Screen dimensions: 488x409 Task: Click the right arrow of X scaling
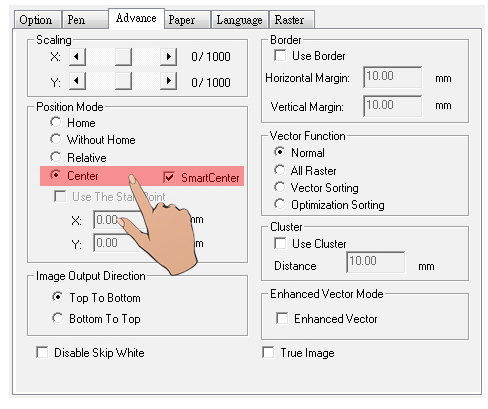[168, 57]
